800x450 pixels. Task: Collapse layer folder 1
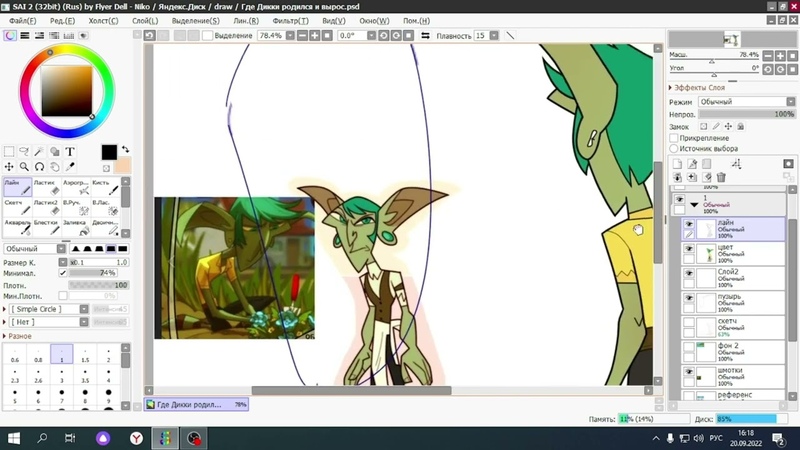(694, 205)
